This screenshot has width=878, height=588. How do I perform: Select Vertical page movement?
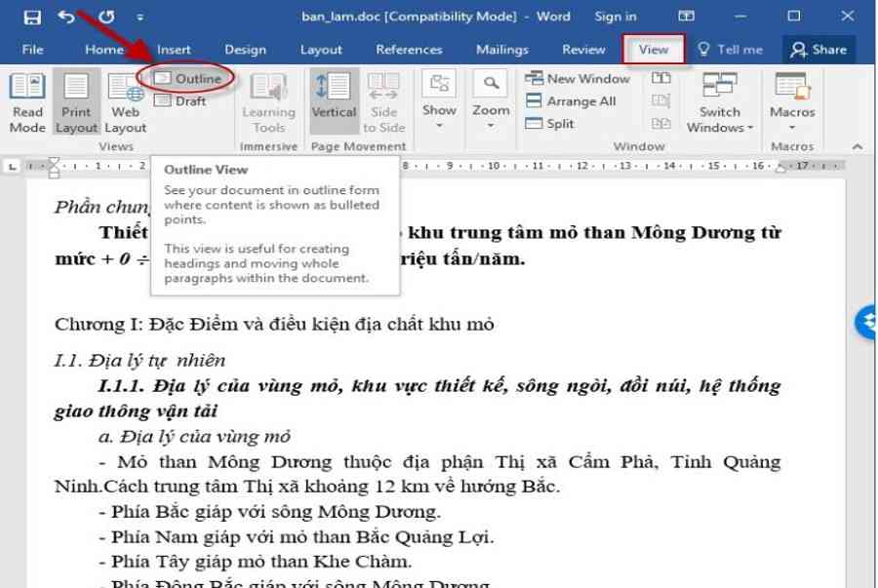tap(334, 101)
